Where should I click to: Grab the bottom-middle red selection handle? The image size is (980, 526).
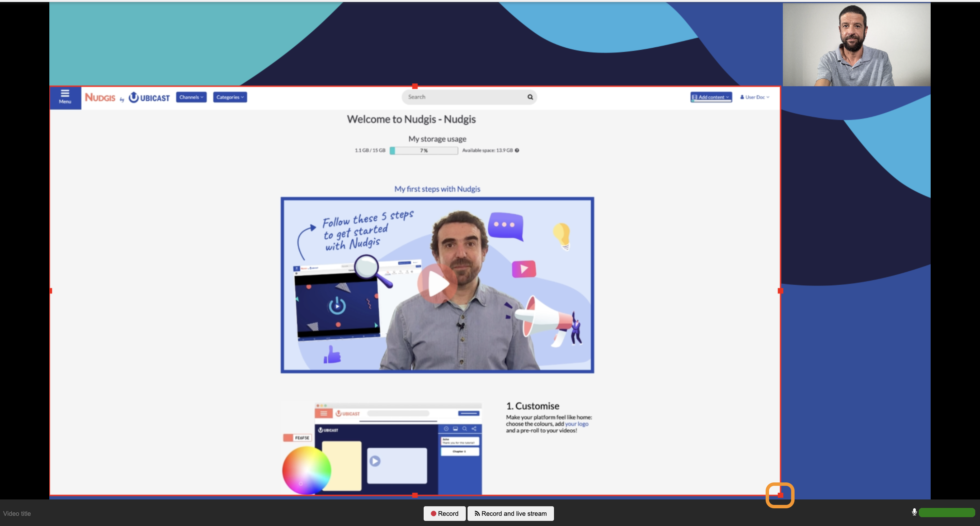click(415, 495)
